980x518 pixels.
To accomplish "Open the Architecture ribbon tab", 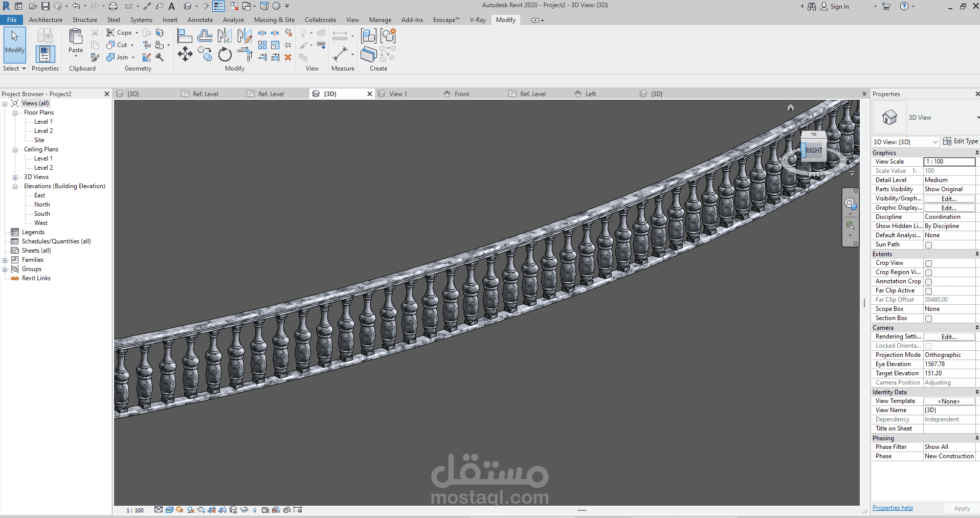I will pyautogui.click(x=46, y=20).
